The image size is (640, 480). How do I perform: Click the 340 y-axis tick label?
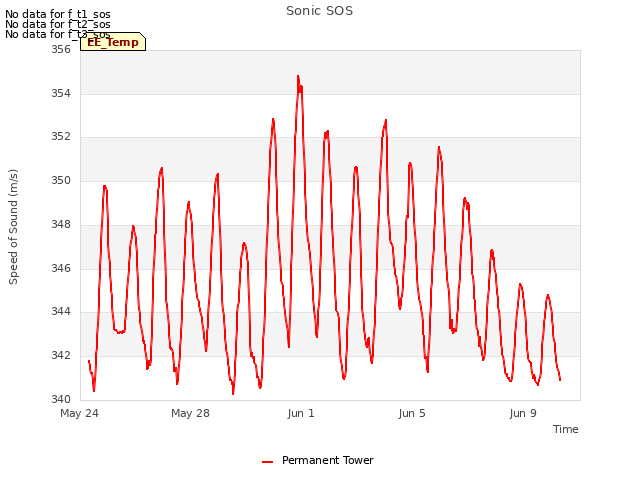tap(61, 399)
